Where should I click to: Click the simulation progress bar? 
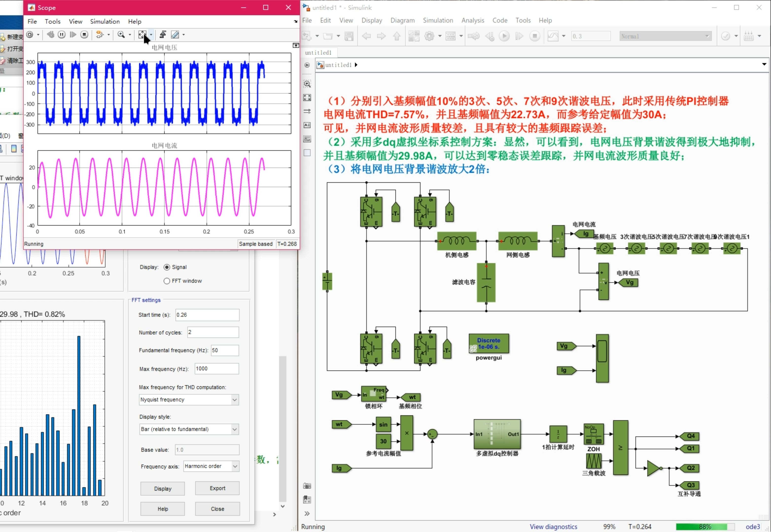[705, 527]
